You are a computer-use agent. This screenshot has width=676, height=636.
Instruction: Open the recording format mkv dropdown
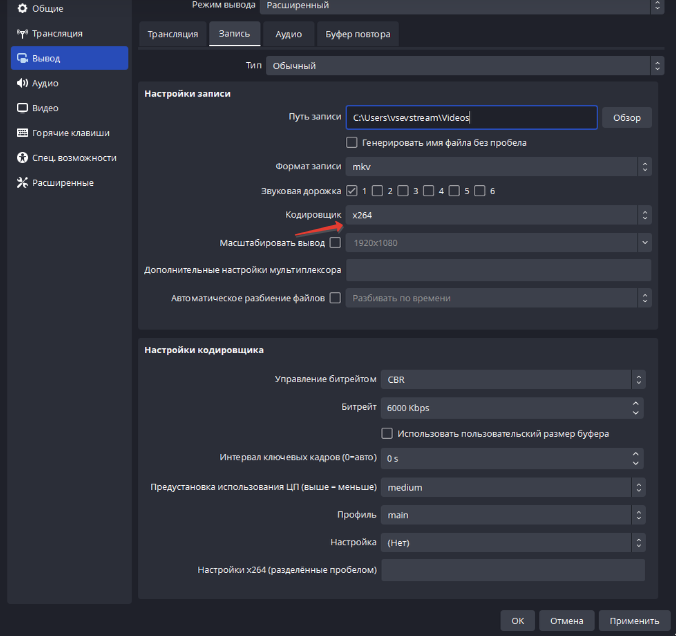pos(498,166)
